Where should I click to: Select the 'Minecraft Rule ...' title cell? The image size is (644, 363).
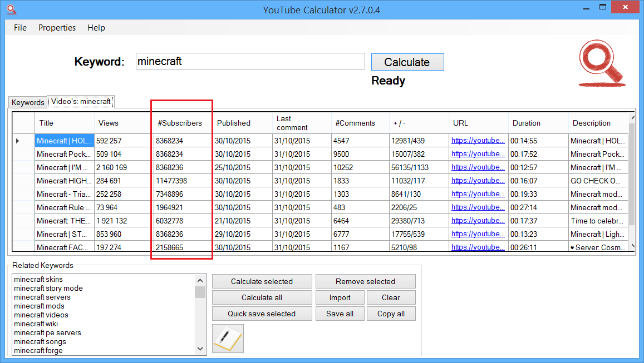(x=65, y=207)
